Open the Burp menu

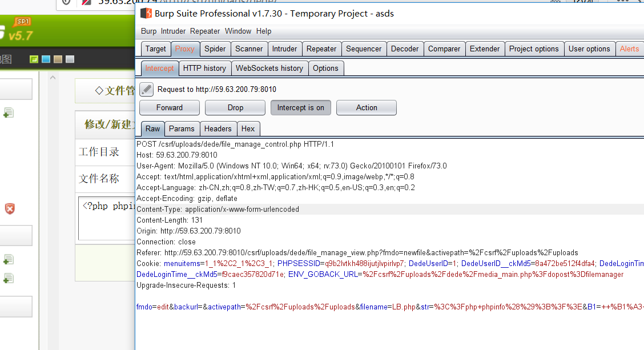coord(148,31)
